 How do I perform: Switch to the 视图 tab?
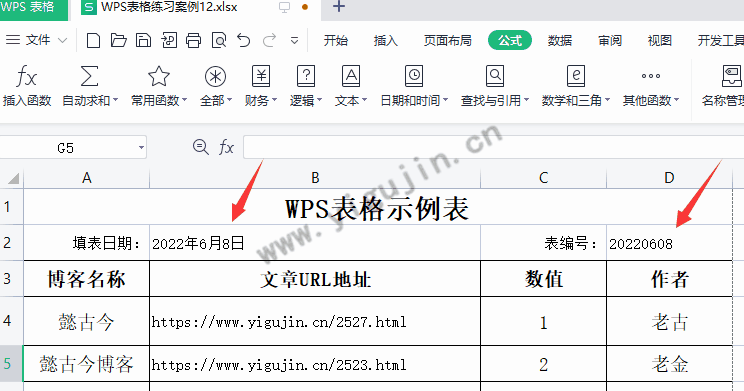pyautogui.click(x=660, y=41)
